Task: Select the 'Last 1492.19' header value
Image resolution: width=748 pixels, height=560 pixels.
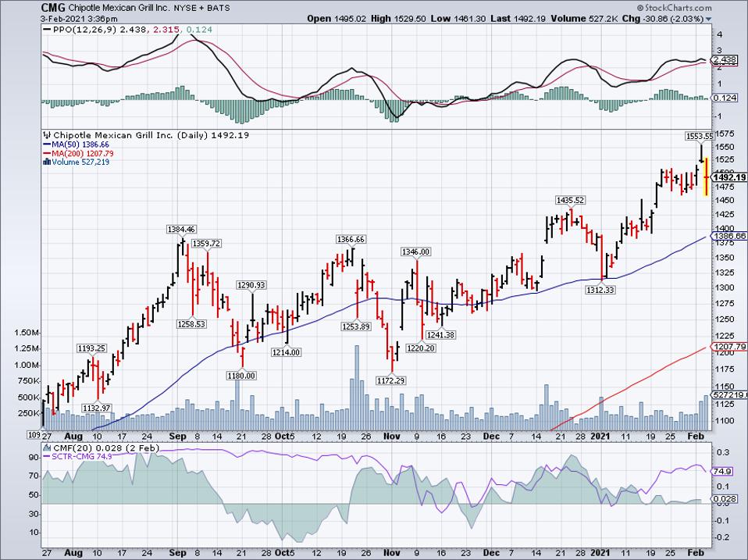Action: point(518,19)
